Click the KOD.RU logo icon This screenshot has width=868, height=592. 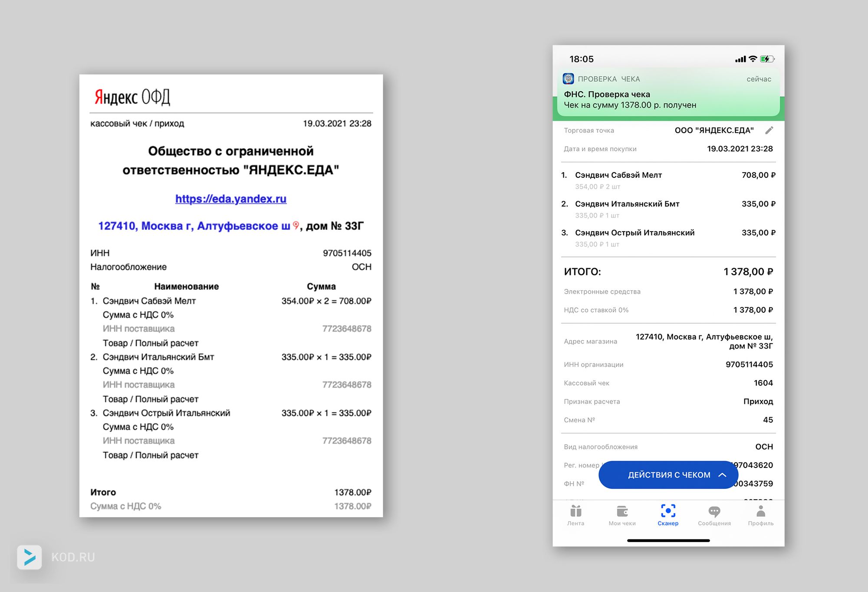(30, 557)
